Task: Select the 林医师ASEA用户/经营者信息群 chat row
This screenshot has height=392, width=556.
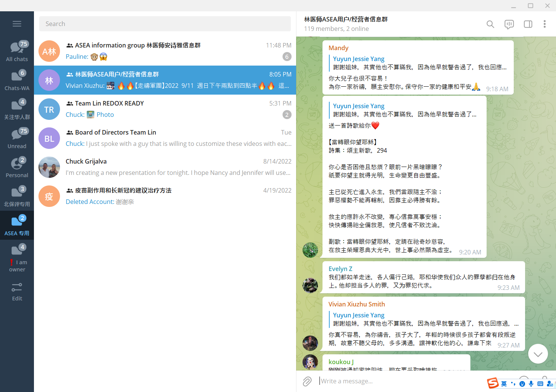Action: [165, 80]
